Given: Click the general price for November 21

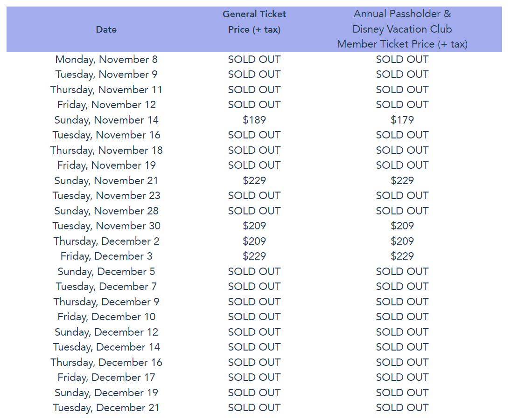Looking at the screenshot, I should [x=254, y=180].
